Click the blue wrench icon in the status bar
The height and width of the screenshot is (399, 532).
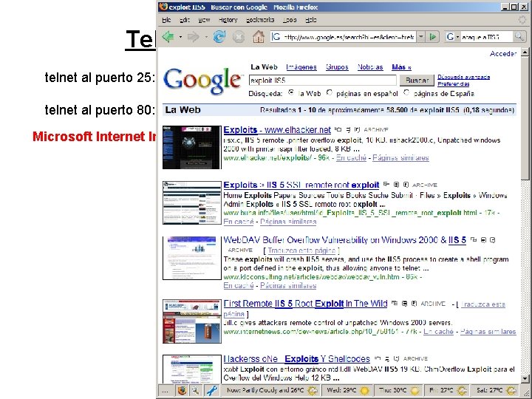point(212,391)
